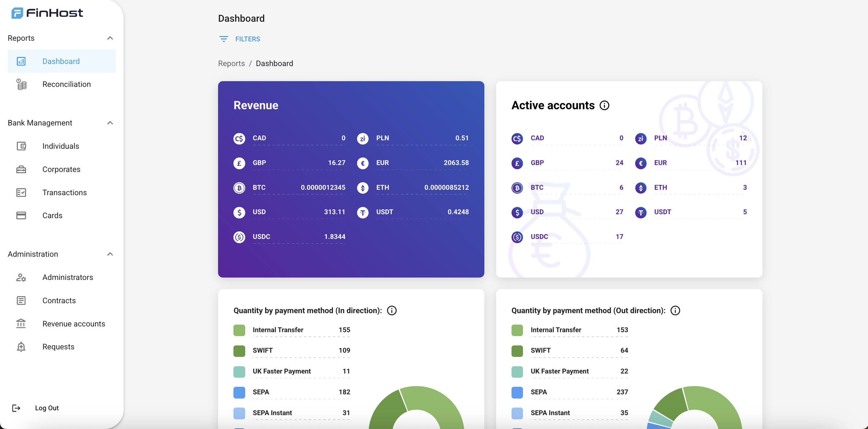Viewport: 868px width, 429px height.
Task: Open the Administrators menu item
Action: [67, 277]
